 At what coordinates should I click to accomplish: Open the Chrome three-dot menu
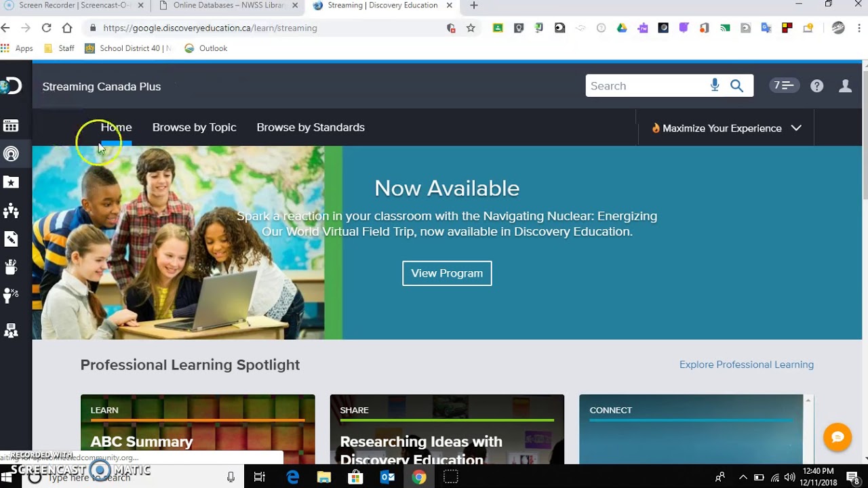click(x=859, y=28)
